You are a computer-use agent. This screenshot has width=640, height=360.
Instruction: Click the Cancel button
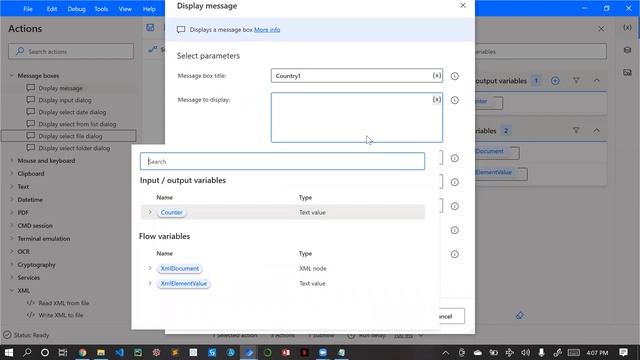451,316
